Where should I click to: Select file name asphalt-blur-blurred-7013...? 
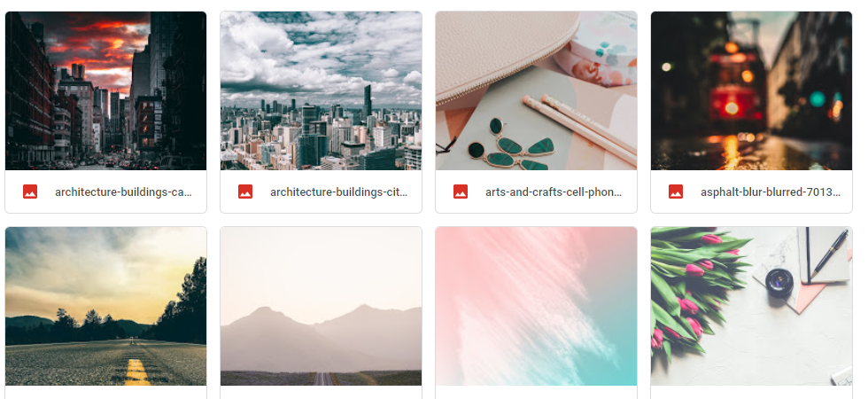(x=771, y=192)
